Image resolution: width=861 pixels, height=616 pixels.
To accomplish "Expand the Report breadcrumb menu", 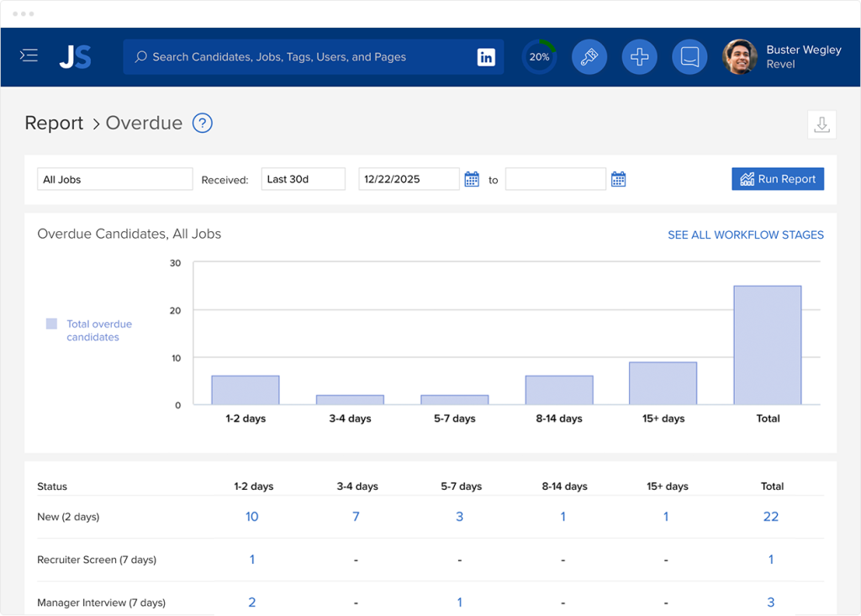I will pyautogui.click(x=54, y=123).
